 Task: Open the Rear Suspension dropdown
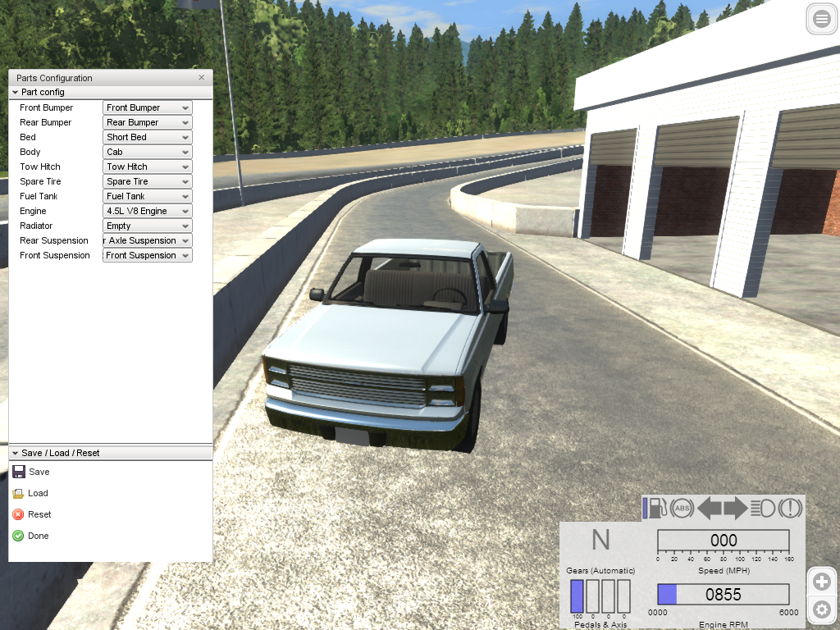[x=148, y=240]
